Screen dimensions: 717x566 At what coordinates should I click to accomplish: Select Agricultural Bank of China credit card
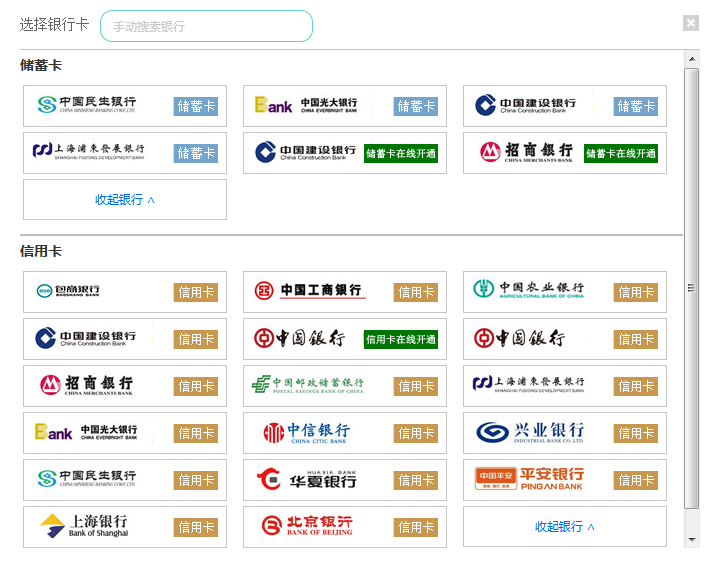pyautogui.click(x=565, y=292)
